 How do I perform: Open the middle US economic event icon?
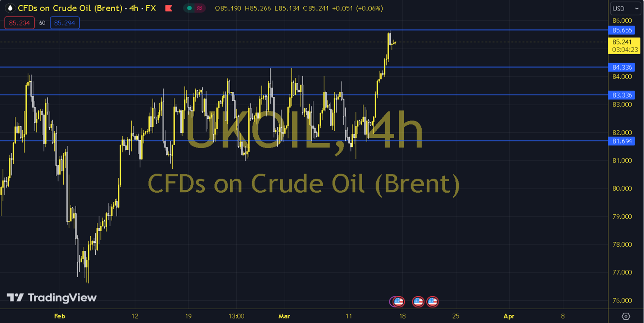(418, 301)
